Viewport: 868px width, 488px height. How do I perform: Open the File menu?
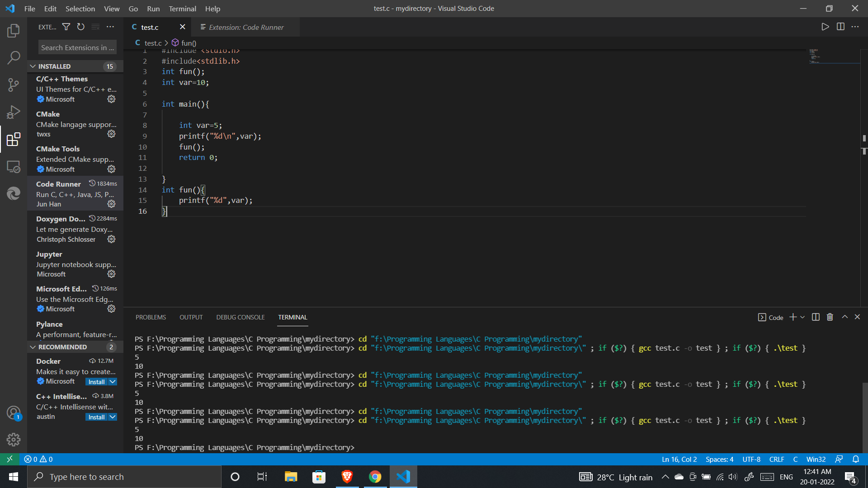(x=30, y=9)
